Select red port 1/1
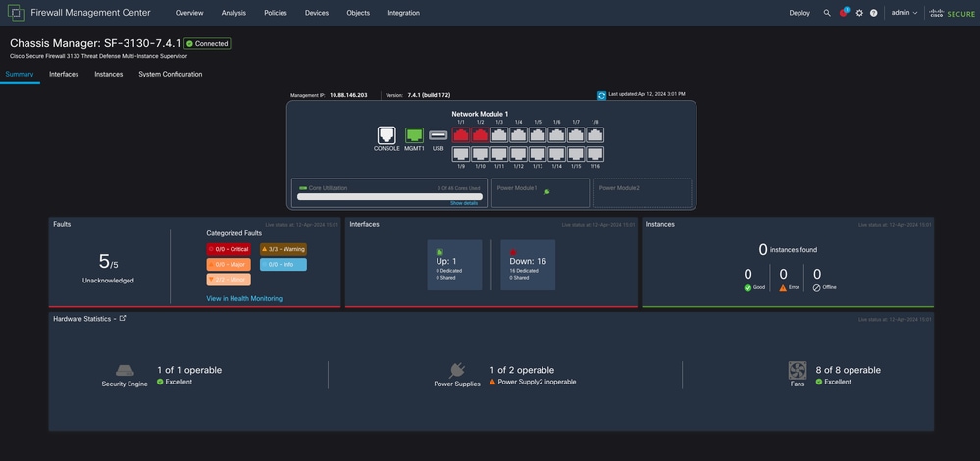The height and width of the screenshot is (461, 980). (x=461, y=135)
